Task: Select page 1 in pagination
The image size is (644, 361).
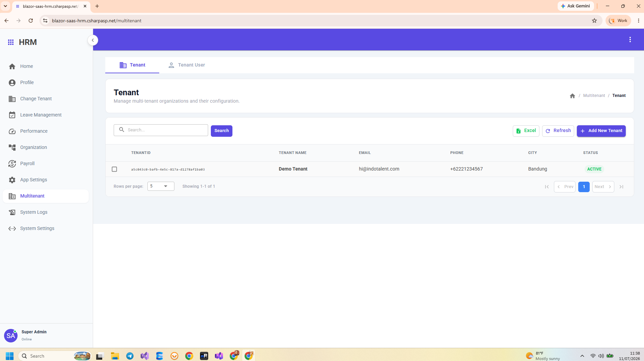Action: tap(584, 187)
